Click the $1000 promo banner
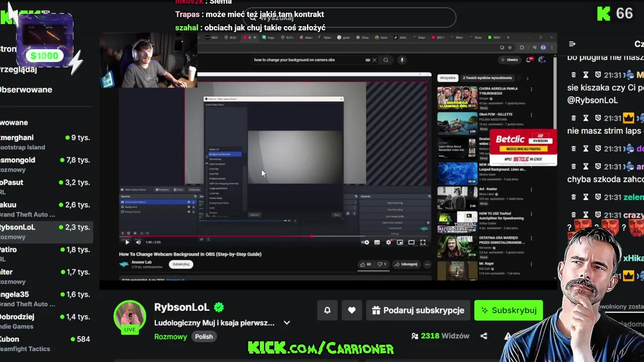644x362 pixels. click(x=45, y=39)
